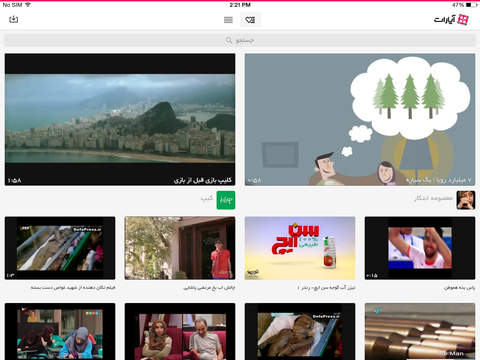Open the face avatar channel icon
The height and width of the screenshot is (360, 480).
466,200
